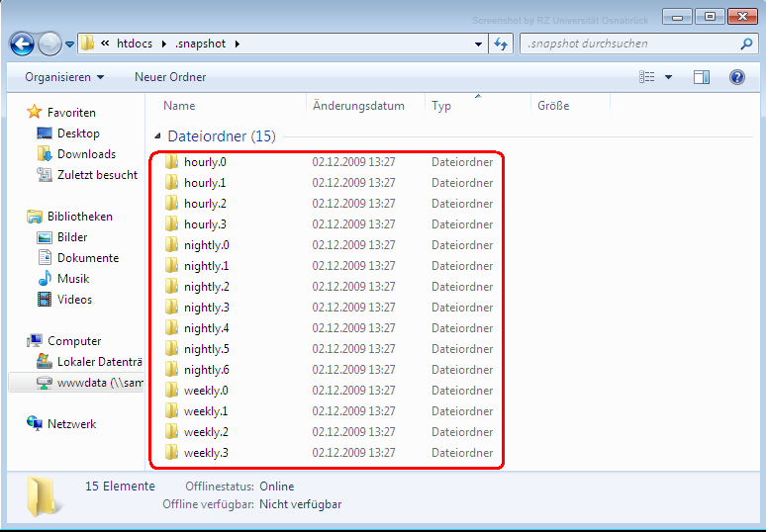Expand the Organisieren dropdown menu

(64, 77)
